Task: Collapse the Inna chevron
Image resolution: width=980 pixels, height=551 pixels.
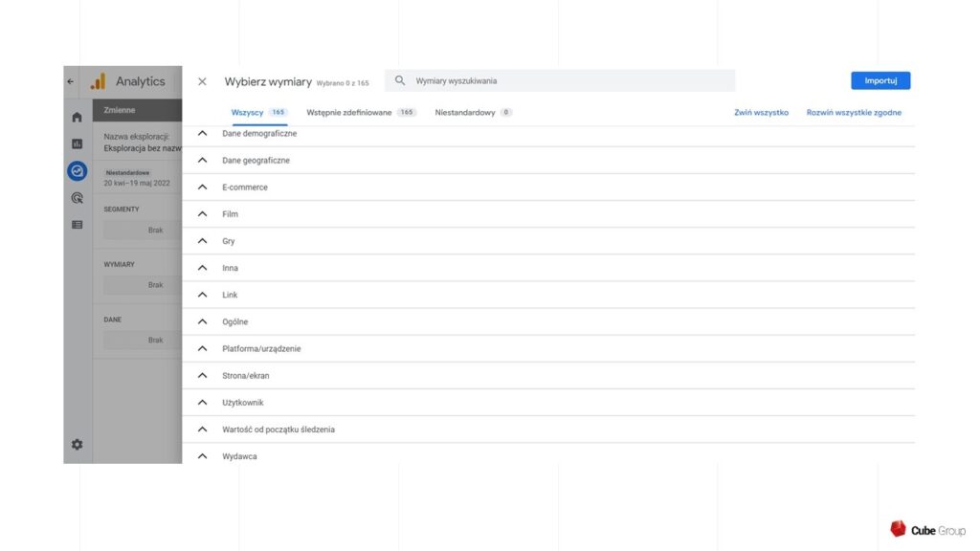Action: 202,268
